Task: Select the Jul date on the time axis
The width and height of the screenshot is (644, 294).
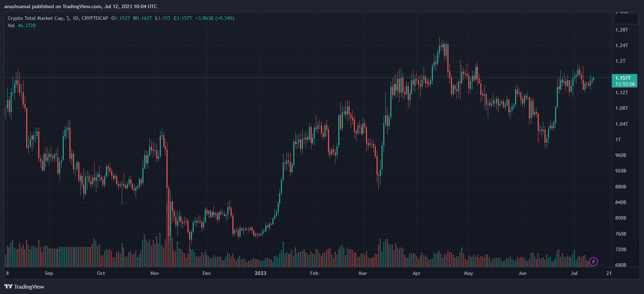Action: 574,273
